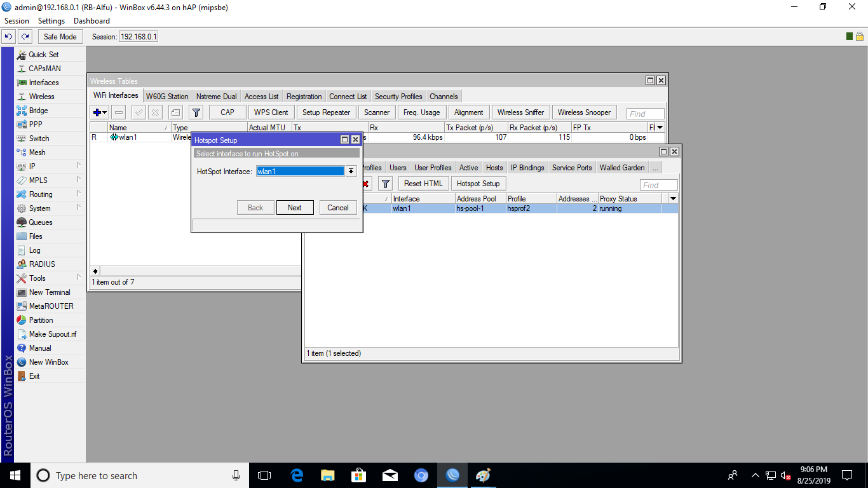Image resolution: width=868 pixels, height=488 pixels.
Task: Open column dropdown in Hotspot table header
Action: 673,199
